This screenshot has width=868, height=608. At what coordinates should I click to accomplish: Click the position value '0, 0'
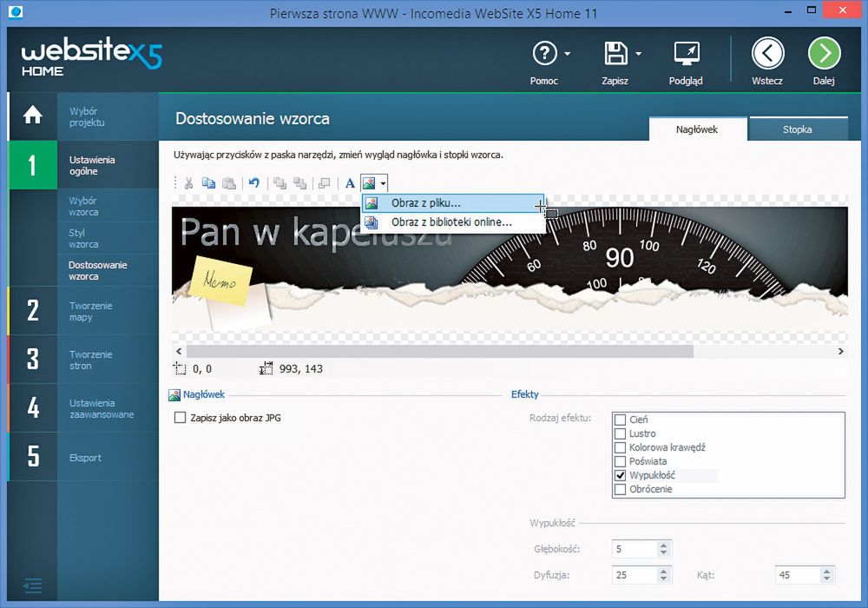pyautogui.click(x=202, y=369)
